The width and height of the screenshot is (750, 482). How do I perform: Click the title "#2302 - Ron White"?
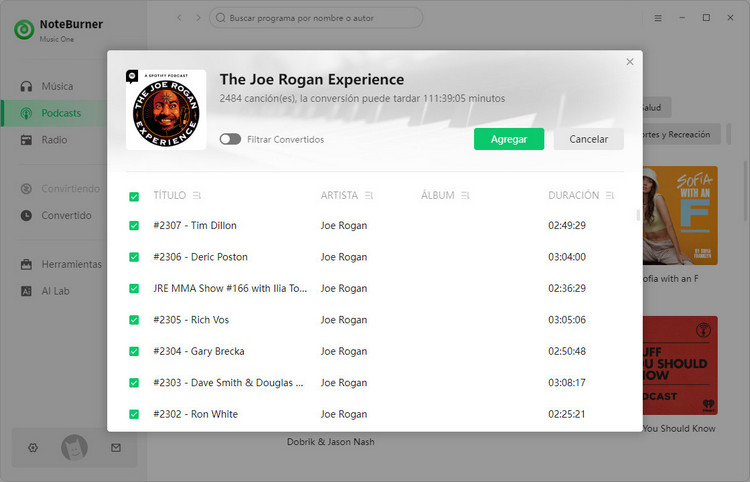[x=195, y=415]
